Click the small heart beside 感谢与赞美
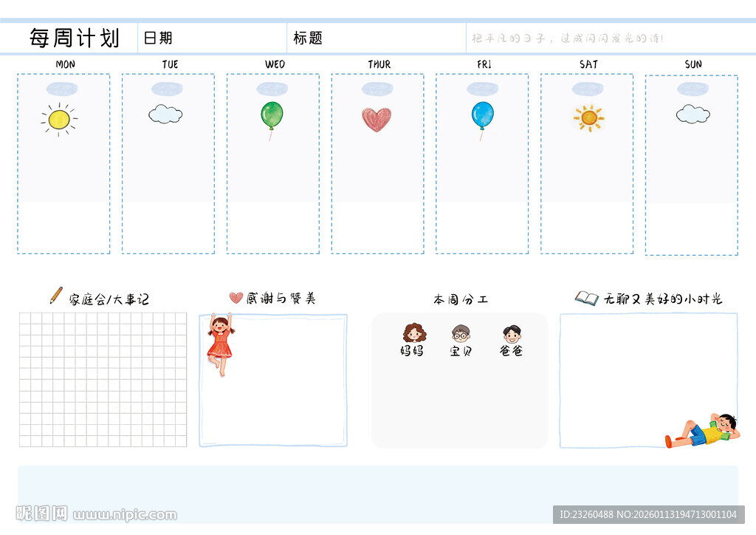 236,298
